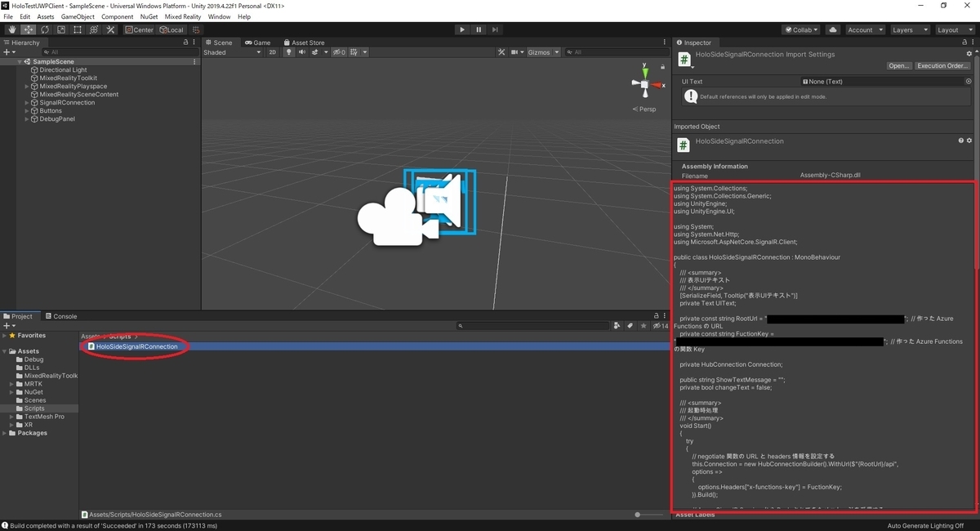The width and height of the screenshot is (980, 531).
Task: Select the Scripts folder in Project tree
Action: (34, 408)
